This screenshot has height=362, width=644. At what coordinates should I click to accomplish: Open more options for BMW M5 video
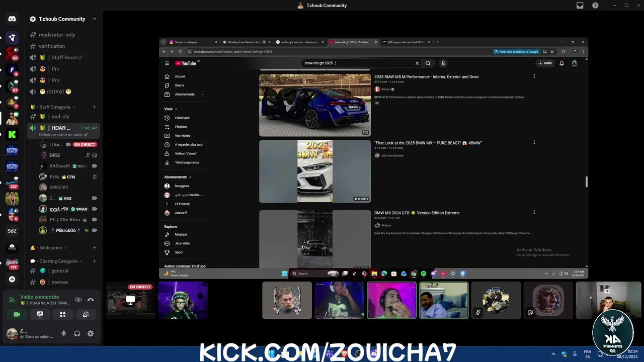tap(534, 76)
